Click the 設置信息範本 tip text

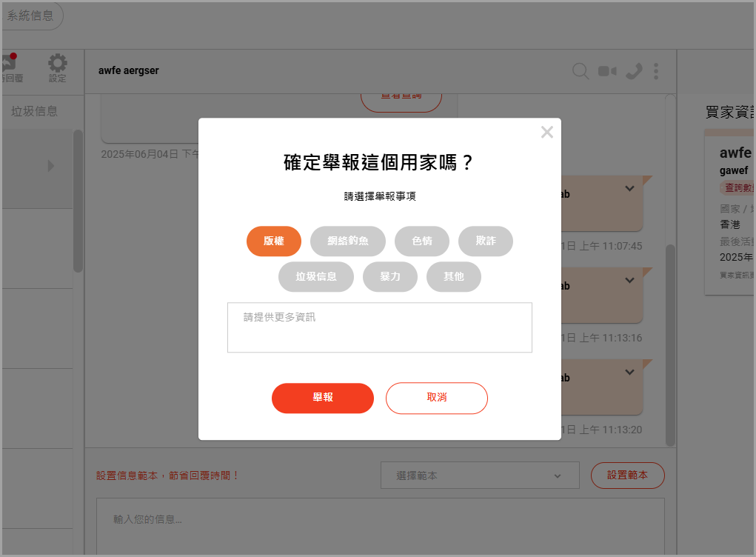(168, 476)
